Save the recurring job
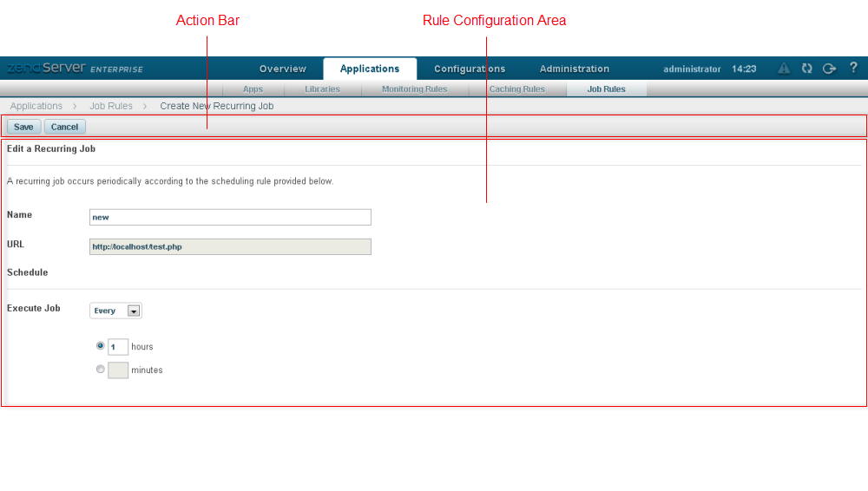868x491 pixels. 23,127
